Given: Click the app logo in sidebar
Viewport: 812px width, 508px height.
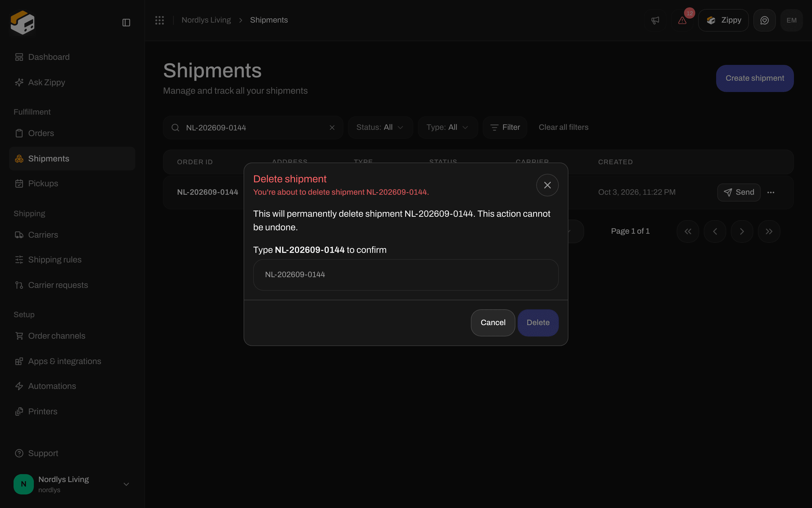Looking at the screenshot, I should click(x=23, y=23).
